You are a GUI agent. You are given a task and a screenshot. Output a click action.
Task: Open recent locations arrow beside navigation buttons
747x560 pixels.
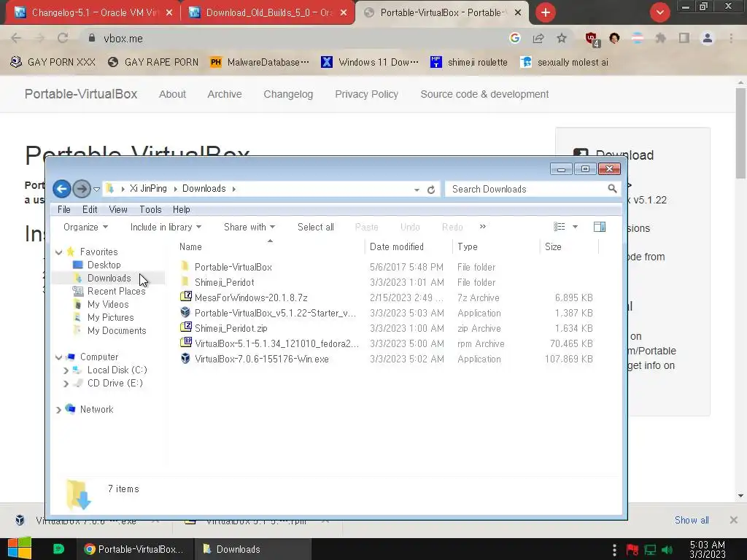click(x=96, y=190)
